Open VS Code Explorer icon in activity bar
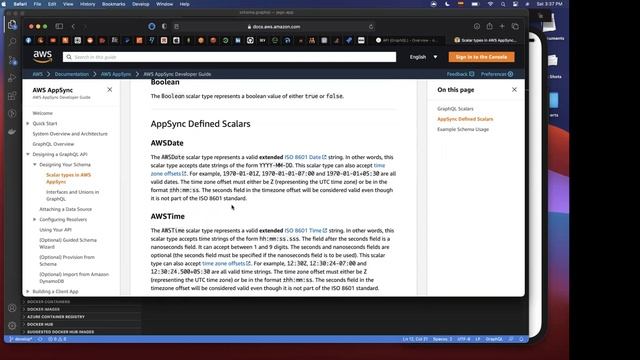Screen dimensions: 640x360 12,25
